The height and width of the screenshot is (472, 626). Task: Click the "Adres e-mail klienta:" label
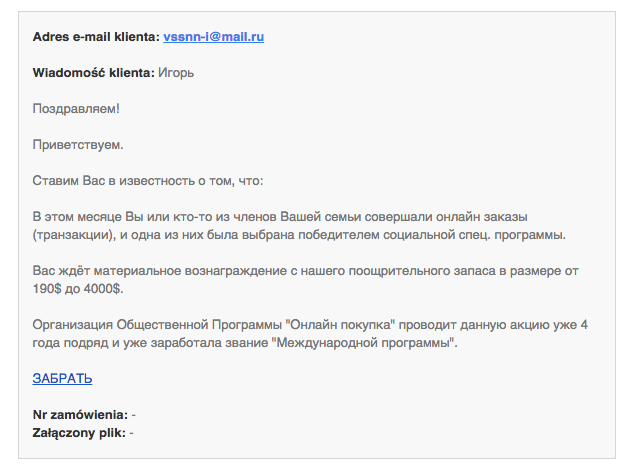[x=96, y=37]
